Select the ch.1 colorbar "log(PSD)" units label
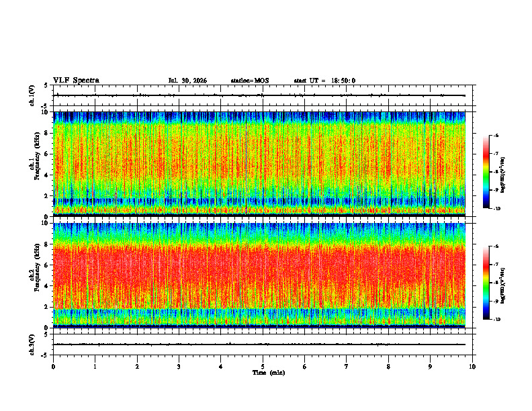Image resolution: width=532 pixels, height=411 pixels. point(503,175)
